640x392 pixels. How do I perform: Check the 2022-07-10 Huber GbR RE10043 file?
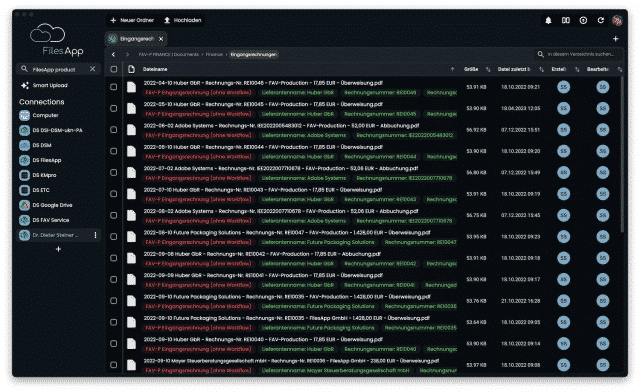[113, 194]
